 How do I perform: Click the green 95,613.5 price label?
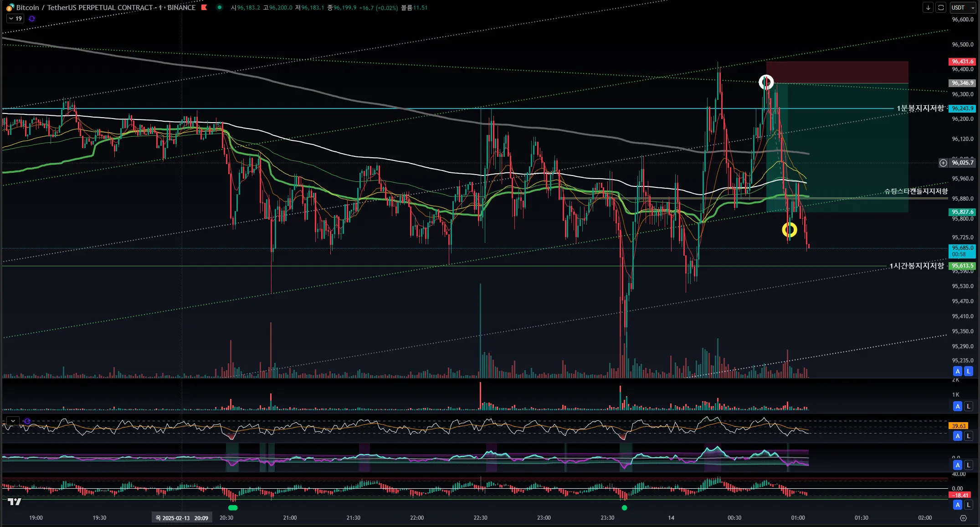(962, 266)
